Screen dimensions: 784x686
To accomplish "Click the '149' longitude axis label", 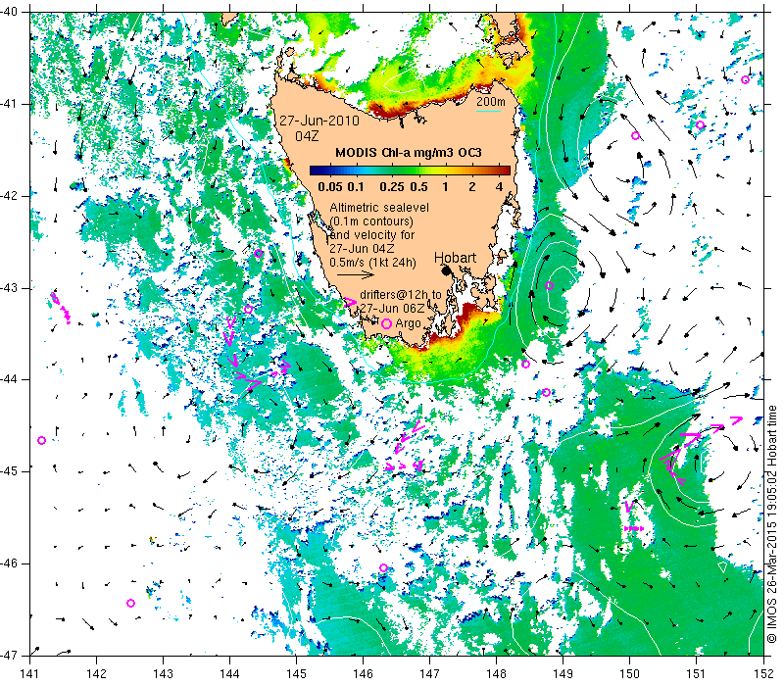I will click(563, 674).
